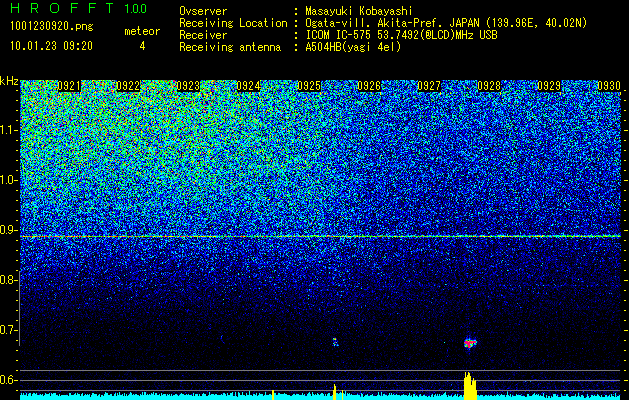Click the thin yellow spike near 0924
The width and height of the screenshot is (629, 400).
tap(273, 395)
